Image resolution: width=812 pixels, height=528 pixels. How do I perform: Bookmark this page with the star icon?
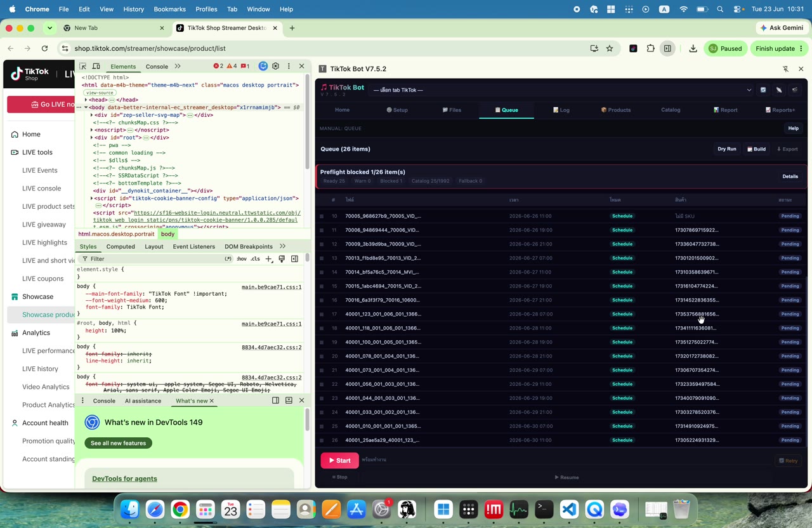pyautogui.click(x=610, y=48)
